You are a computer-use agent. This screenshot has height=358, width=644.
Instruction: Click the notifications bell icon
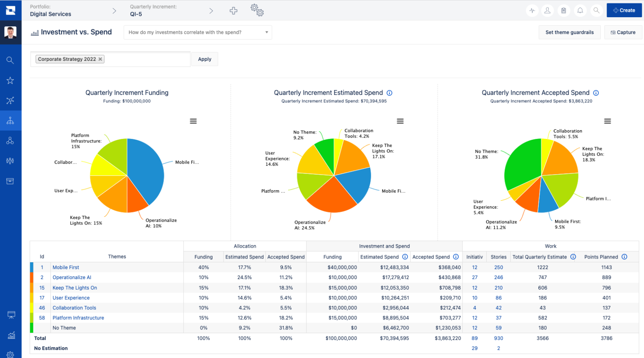[580, 10]
